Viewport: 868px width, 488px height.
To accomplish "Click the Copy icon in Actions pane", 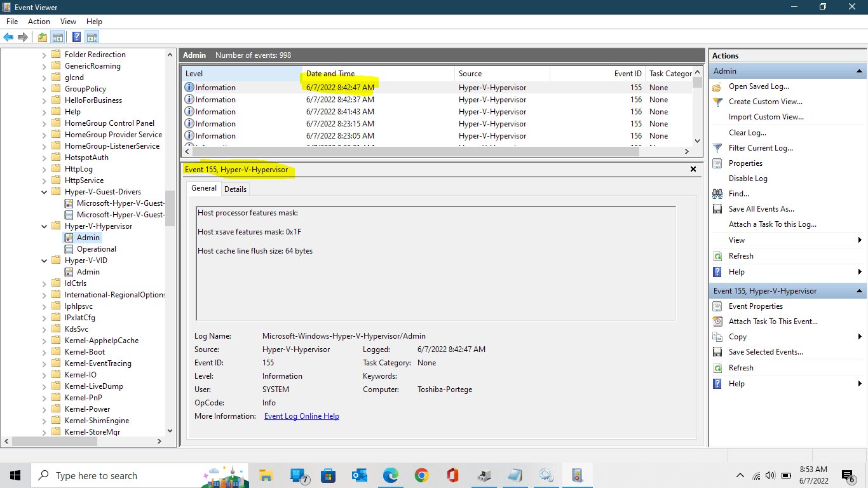I will point(717,337).
